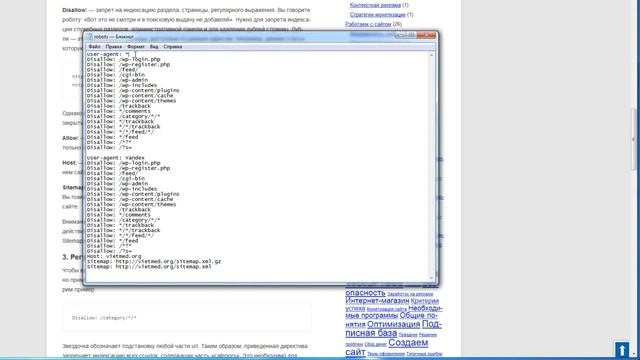Click the Оптимизация tag link
This screenshot has width=640, height=360.
[x=393, y=324]
